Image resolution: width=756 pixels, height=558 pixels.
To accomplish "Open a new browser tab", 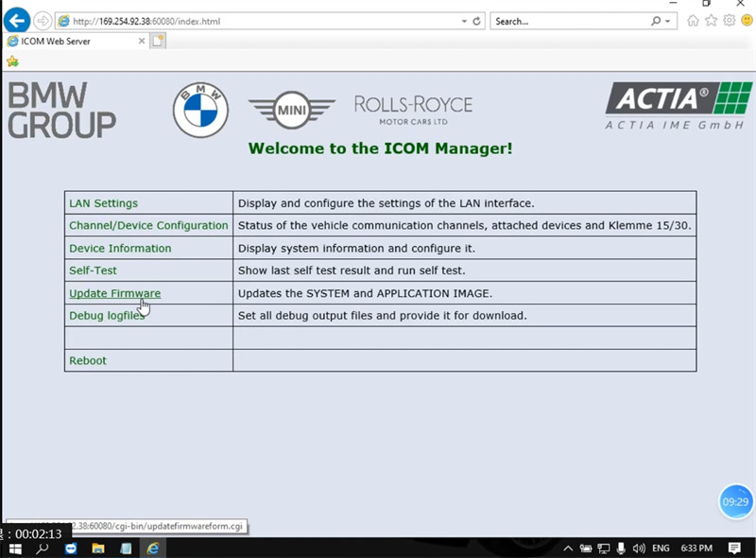I will click(x=158, y=41).
